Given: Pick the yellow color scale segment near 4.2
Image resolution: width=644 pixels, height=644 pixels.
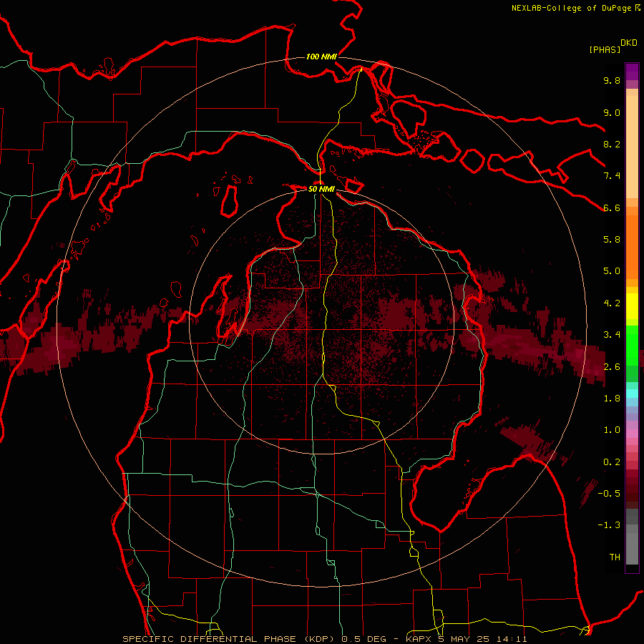Looking at the screenshot, I should pos(632,306).
